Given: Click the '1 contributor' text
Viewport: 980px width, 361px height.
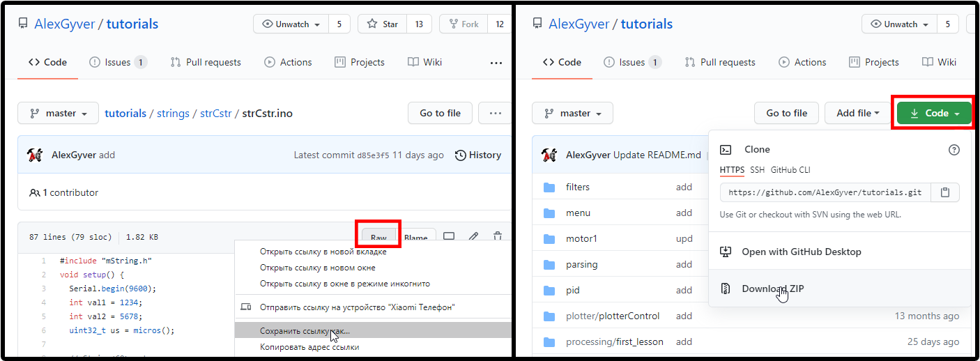Looking at the screenshot, I should pyautogui.click(x=71, y=192).
